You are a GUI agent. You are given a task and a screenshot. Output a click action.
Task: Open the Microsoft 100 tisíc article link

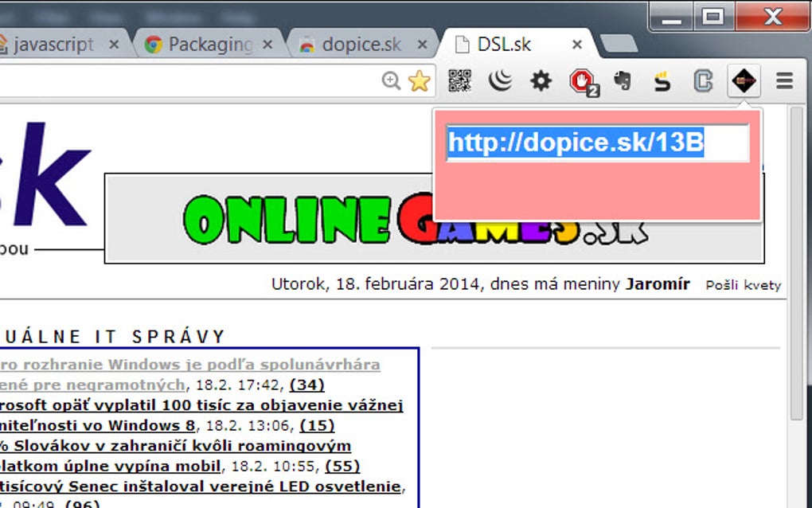point(201,415)
